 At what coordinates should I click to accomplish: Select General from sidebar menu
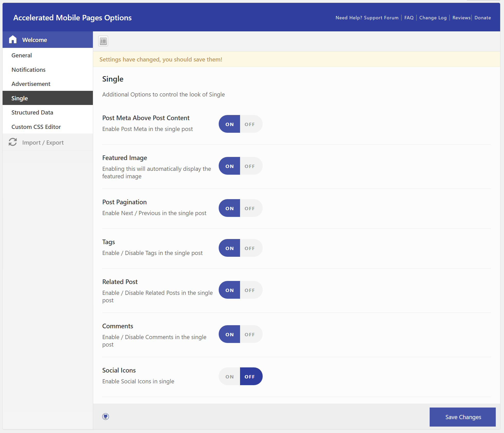coord(22,55)
